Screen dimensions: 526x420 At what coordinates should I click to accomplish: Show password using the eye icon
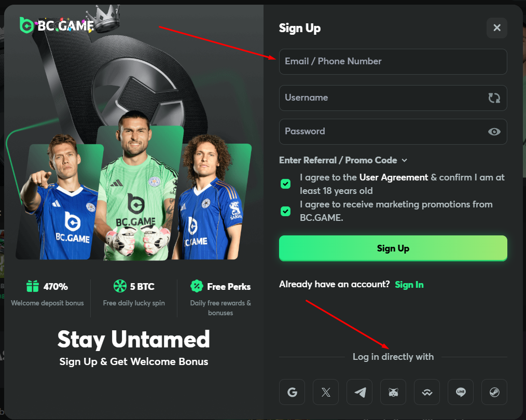494,132
